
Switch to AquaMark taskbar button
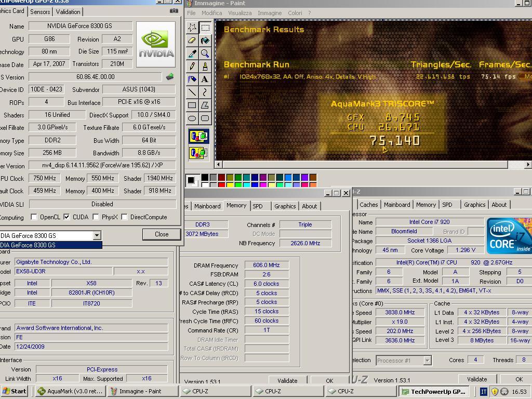[70, 391]
